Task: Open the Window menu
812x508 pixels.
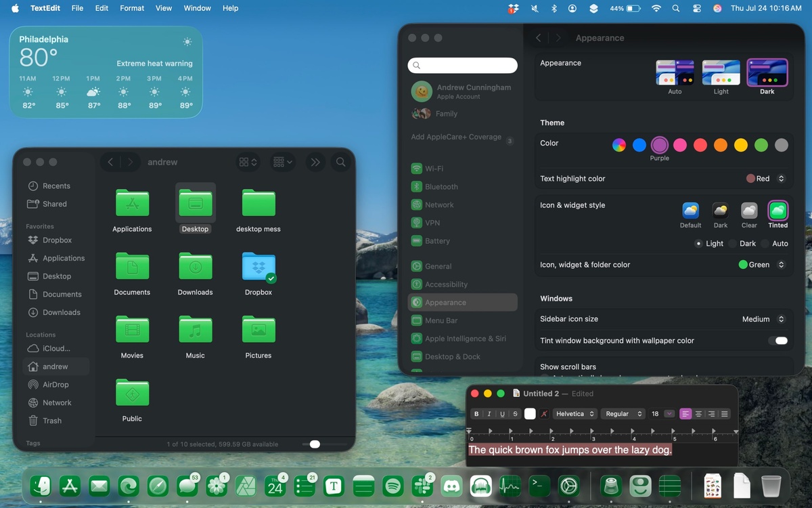Action: [197, 8]
